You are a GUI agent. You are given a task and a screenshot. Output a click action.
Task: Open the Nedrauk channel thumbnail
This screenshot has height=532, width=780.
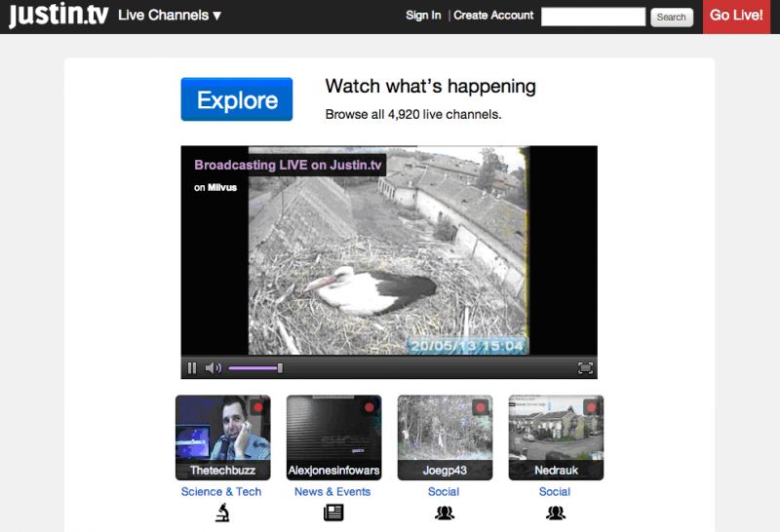click(x=556, y=437)
